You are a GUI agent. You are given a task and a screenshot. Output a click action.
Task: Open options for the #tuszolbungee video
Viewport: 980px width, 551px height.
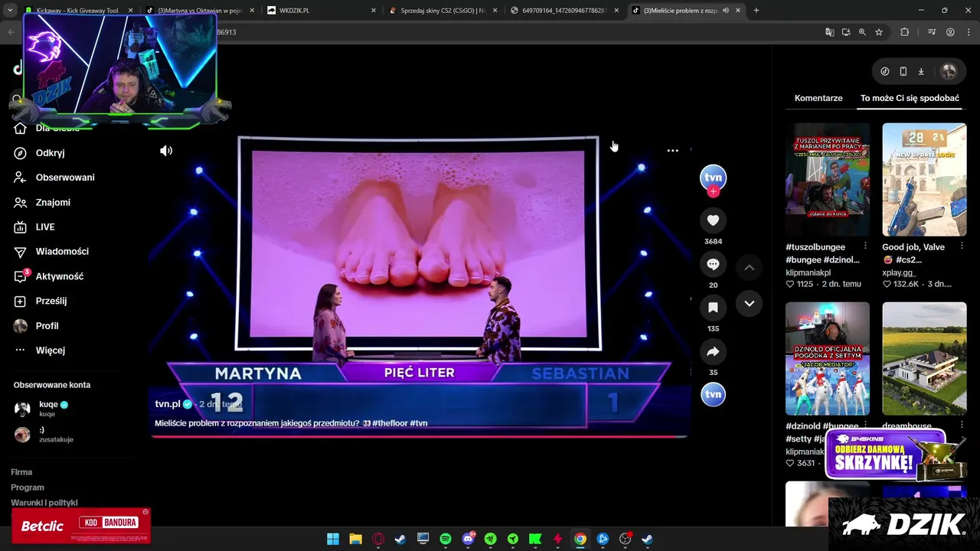pos(865,246)
